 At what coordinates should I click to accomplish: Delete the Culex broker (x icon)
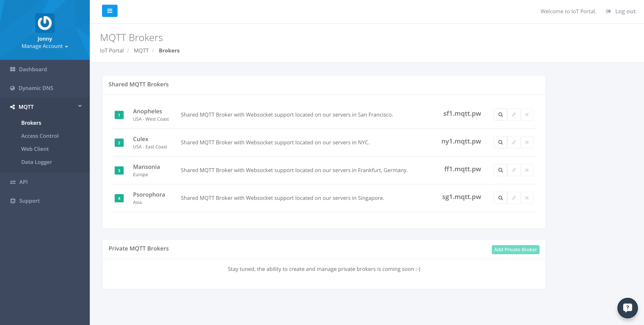(527, 142)
